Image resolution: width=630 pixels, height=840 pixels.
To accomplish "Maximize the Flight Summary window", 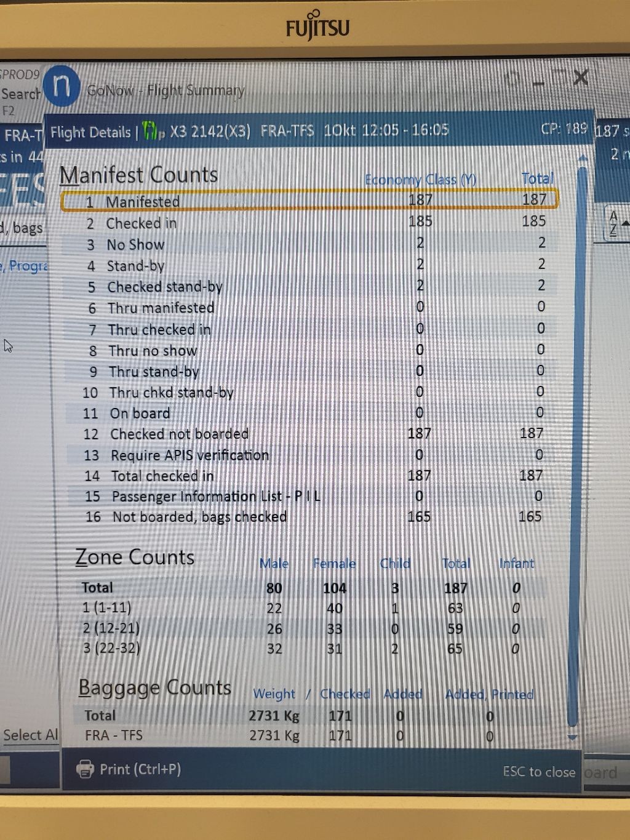I will pos(559,78).
